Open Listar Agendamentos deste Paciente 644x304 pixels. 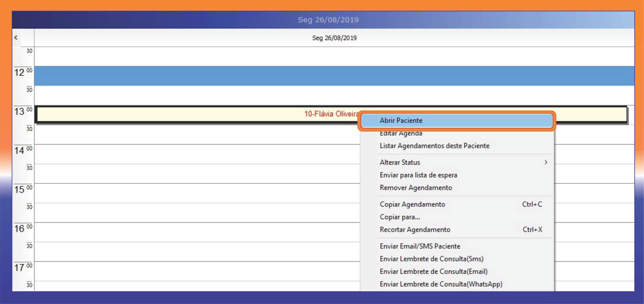(x=434, y=146)
